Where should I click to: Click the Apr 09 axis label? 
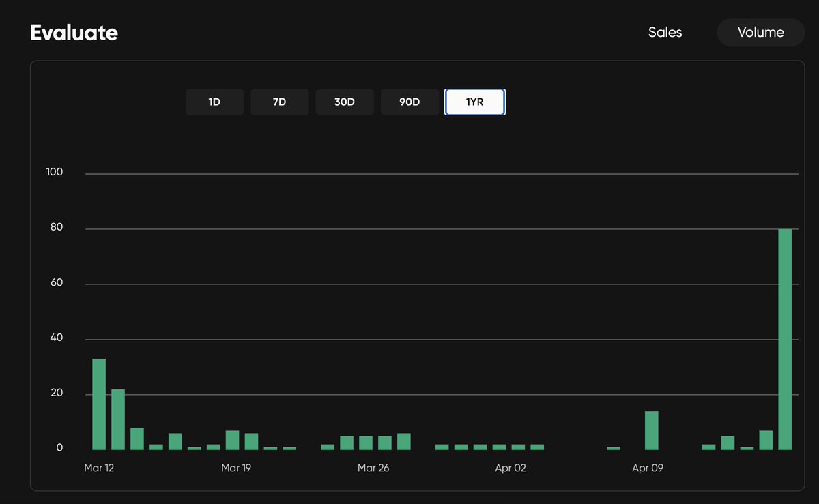[x=648, y=468]
